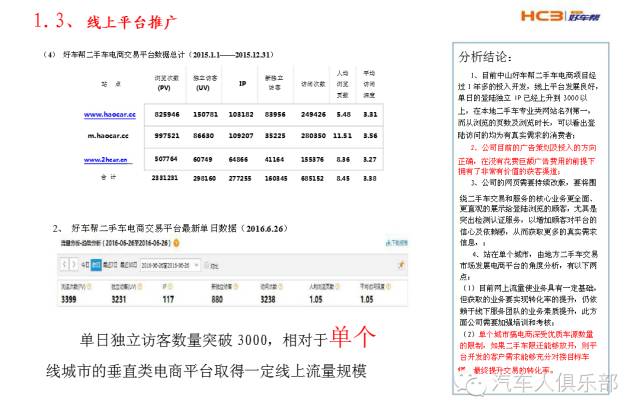
Task: Click the daily new visitors value 880
Action: coord(217,299)
